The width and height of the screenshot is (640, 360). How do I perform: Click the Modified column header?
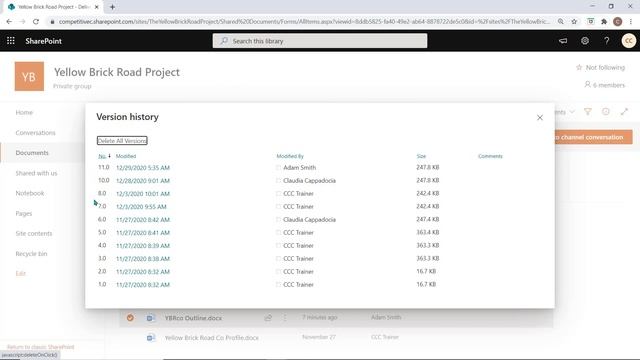(126, 156)
